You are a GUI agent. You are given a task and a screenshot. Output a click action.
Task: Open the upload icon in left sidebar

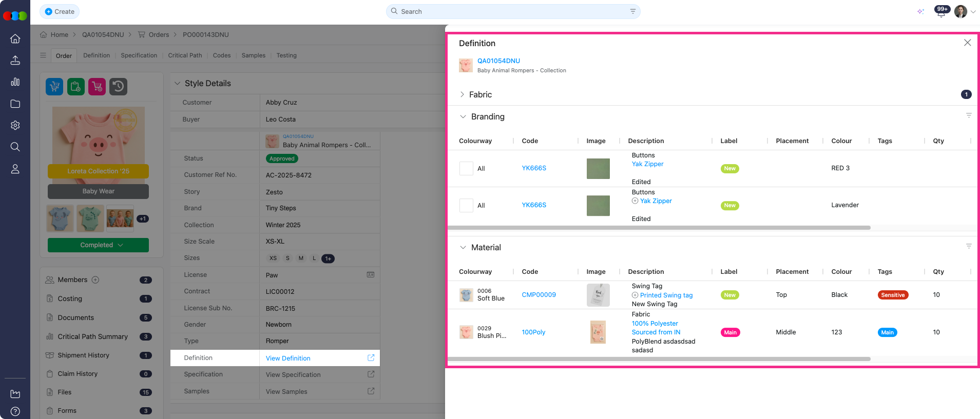(x=15, y=61)
